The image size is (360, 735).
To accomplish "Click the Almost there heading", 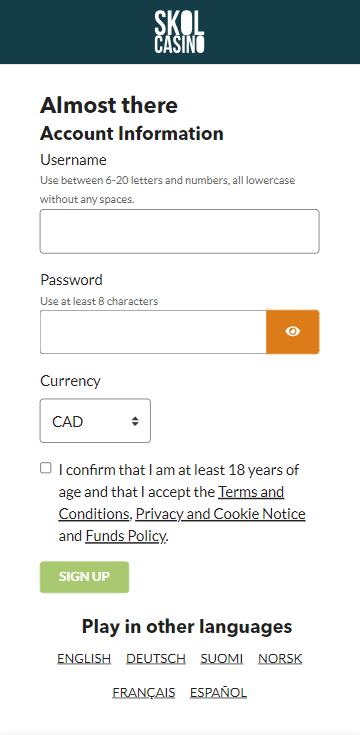I will tap(109, 105).
